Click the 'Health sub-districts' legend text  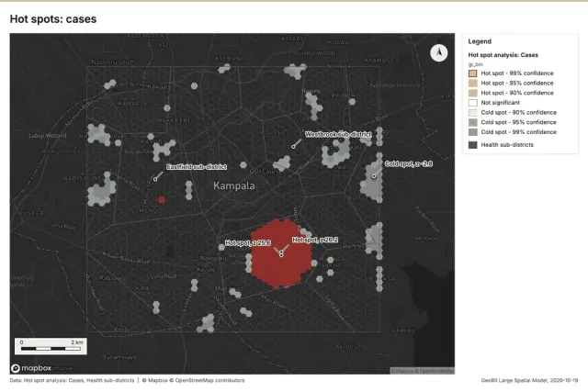tap(507, 145)
